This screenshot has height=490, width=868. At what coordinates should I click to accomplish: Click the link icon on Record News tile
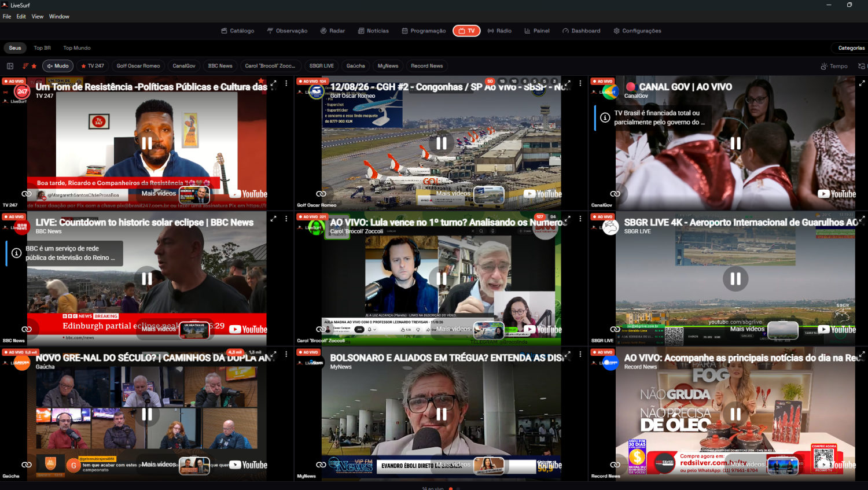tap(615, 465)
